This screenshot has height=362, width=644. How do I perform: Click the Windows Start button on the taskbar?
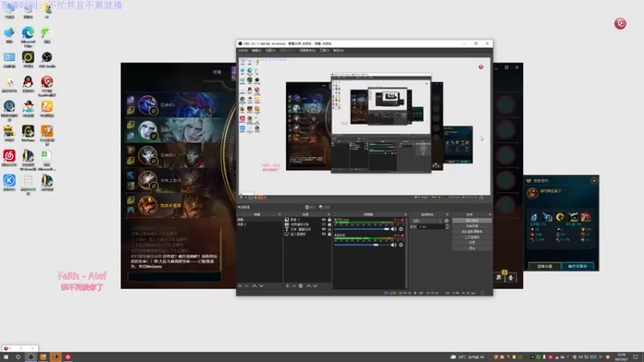point(6,357)
